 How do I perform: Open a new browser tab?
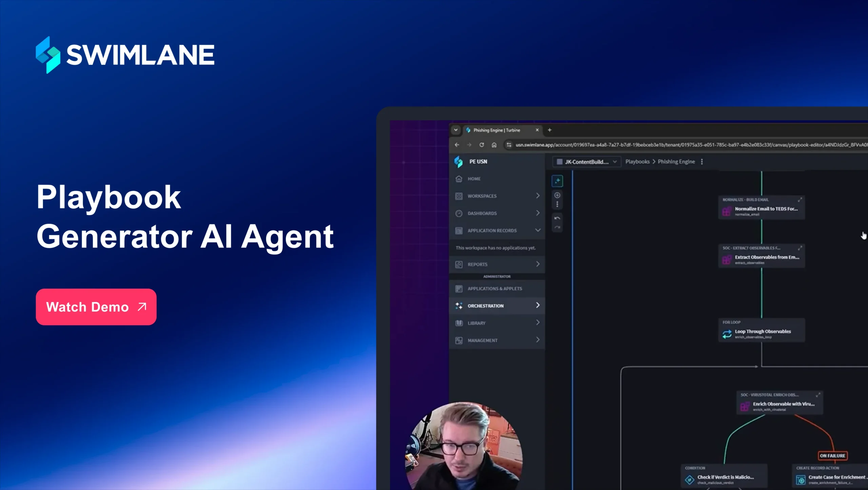[x=550, y=130]
